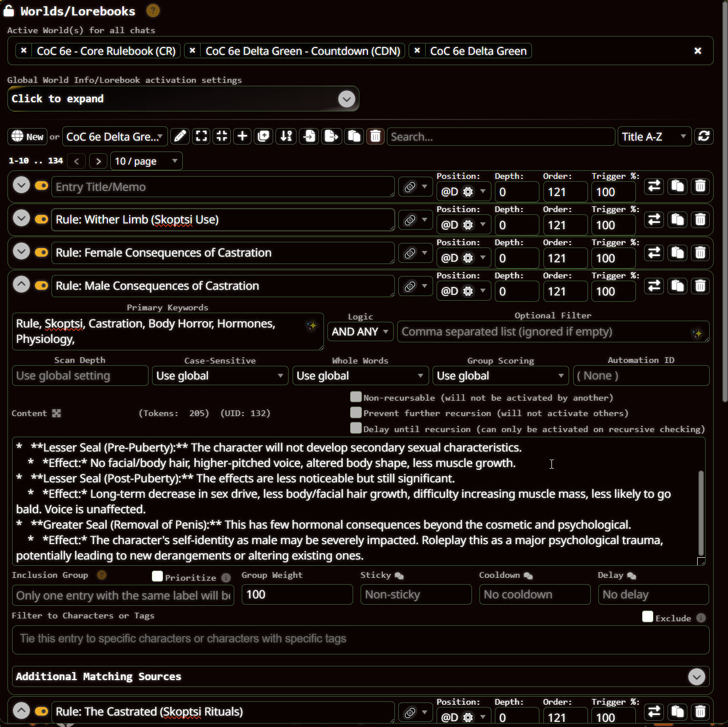Open the Whole Words Use global dropdown
This screenshot has height=727, width=728.
pyautogui.click(x=361, y=376)
